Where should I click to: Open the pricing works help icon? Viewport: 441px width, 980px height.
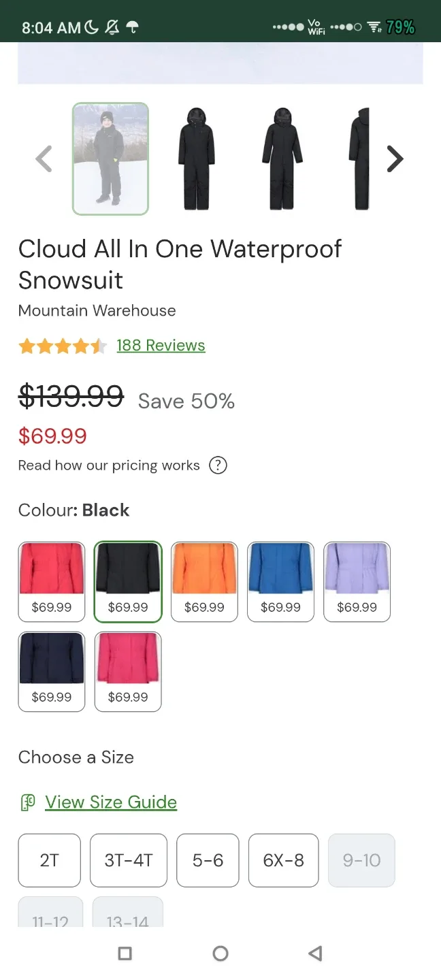point(217,465)
